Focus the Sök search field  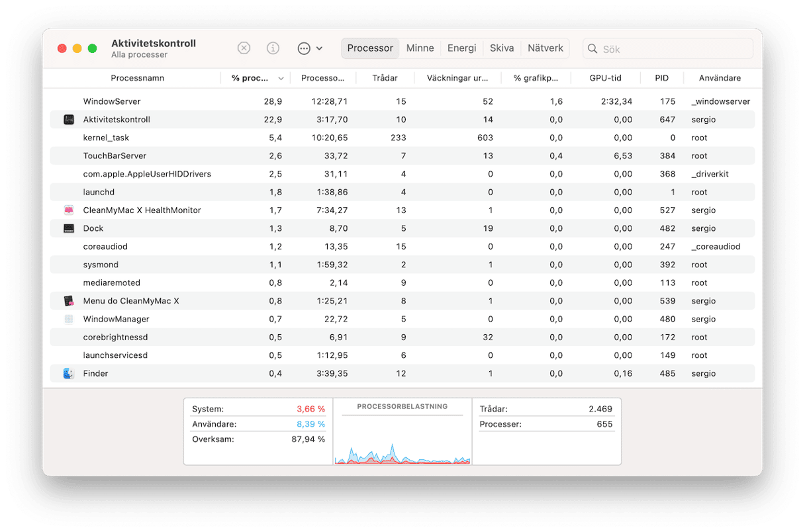coord(668,49)
